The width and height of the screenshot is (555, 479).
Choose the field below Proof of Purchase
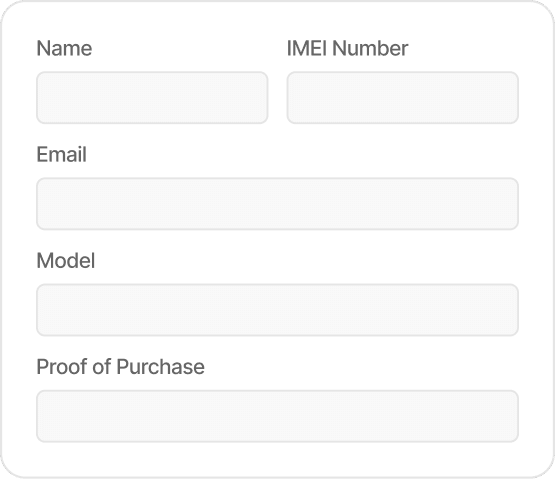[x=278, y=416]
